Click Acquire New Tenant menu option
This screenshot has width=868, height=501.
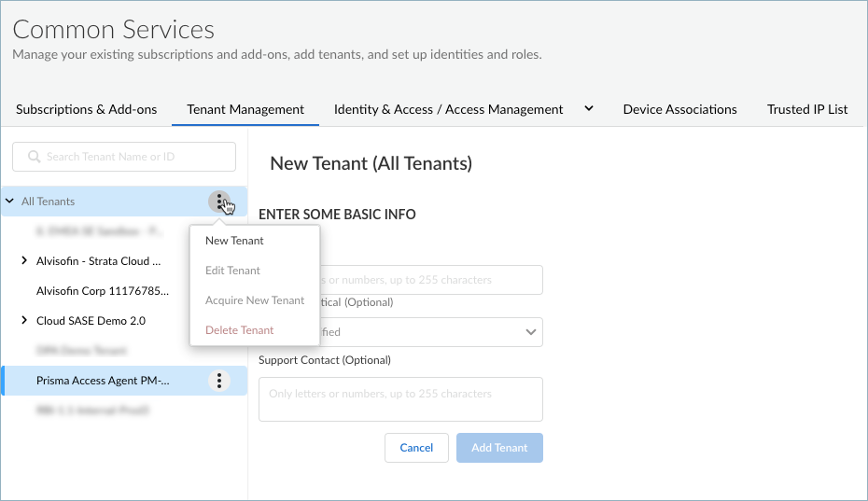255,300
